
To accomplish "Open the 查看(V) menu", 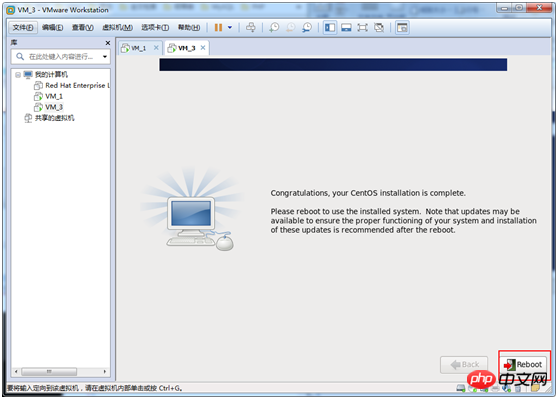I will [83, 27].
